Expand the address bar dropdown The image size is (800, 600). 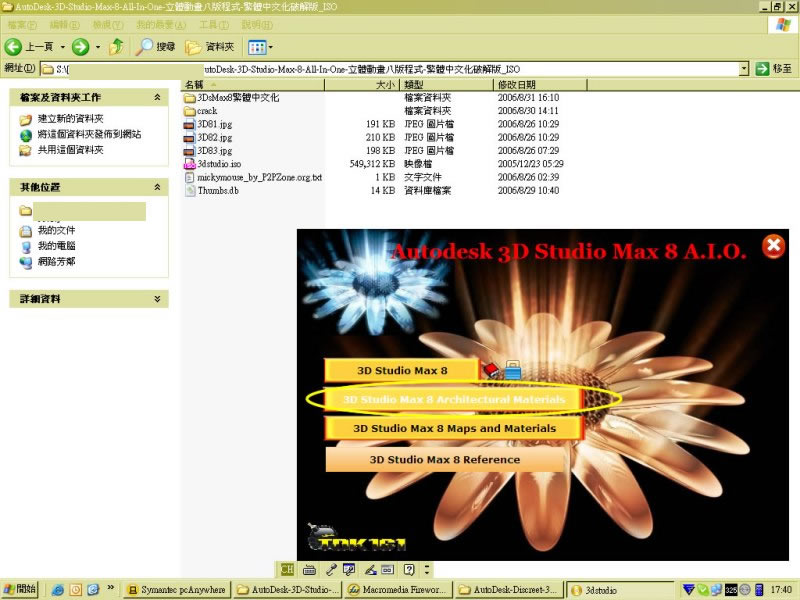(744, 68)
